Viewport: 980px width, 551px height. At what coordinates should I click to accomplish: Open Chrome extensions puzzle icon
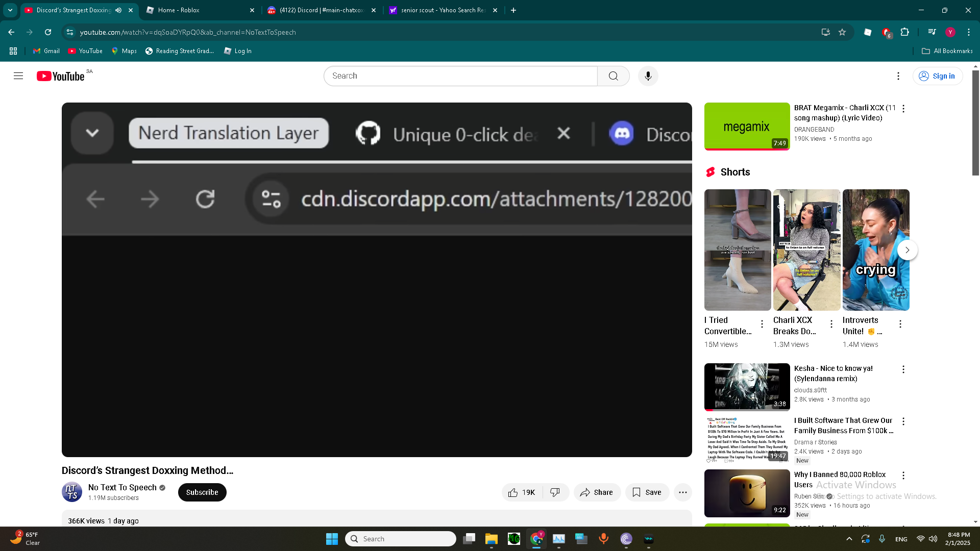904,32
